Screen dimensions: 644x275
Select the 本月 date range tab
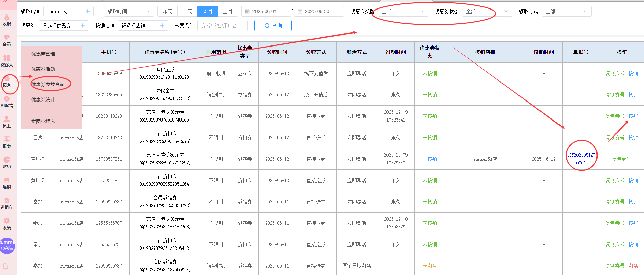pos(207,11)
